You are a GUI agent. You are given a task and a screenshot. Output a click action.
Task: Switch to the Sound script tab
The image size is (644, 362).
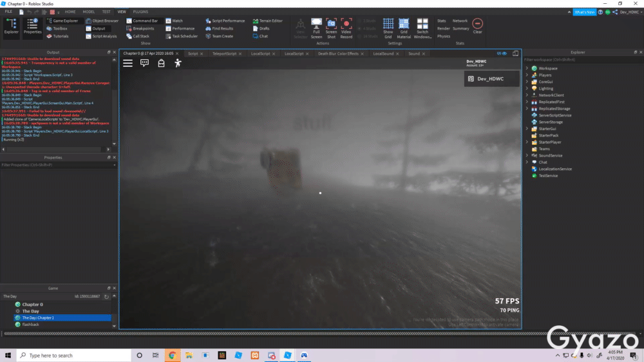(414, 53)
